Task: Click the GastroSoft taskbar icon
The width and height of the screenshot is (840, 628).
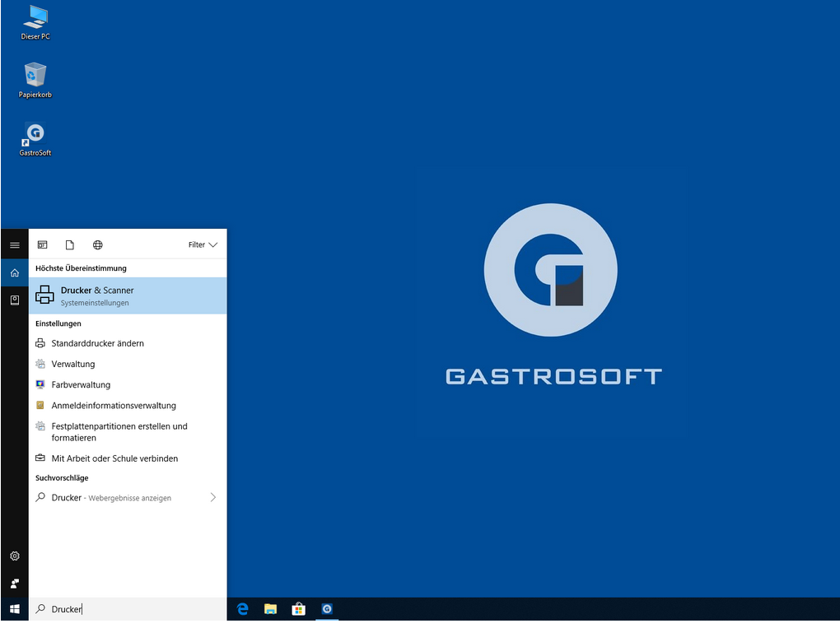Action: pyautogui.click(x=327, y=609)
